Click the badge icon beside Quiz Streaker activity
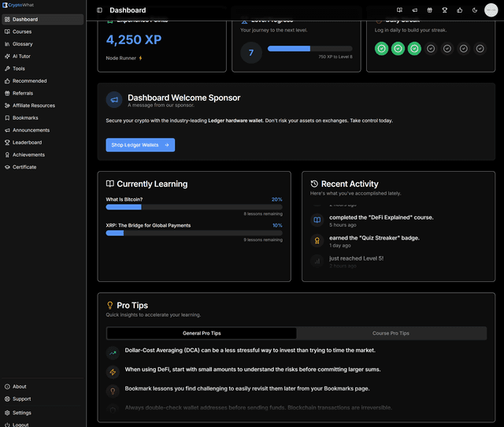 [x=317, y=241]
